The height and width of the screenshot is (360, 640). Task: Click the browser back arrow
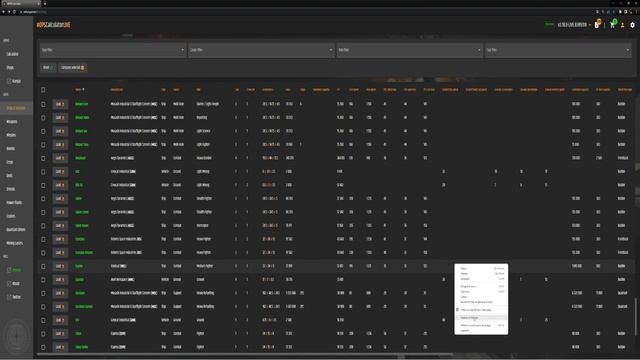3,12
